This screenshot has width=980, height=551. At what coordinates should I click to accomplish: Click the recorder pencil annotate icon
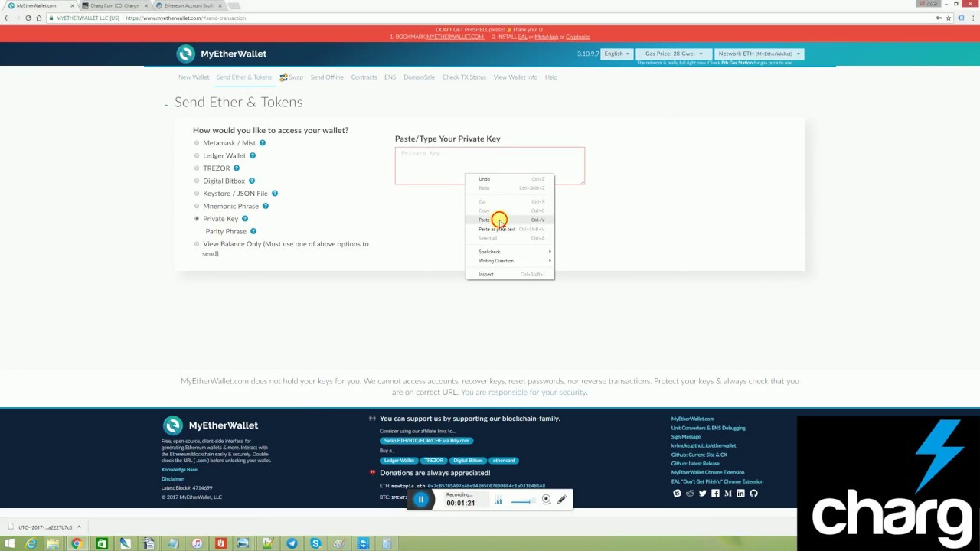pos(562,500)
